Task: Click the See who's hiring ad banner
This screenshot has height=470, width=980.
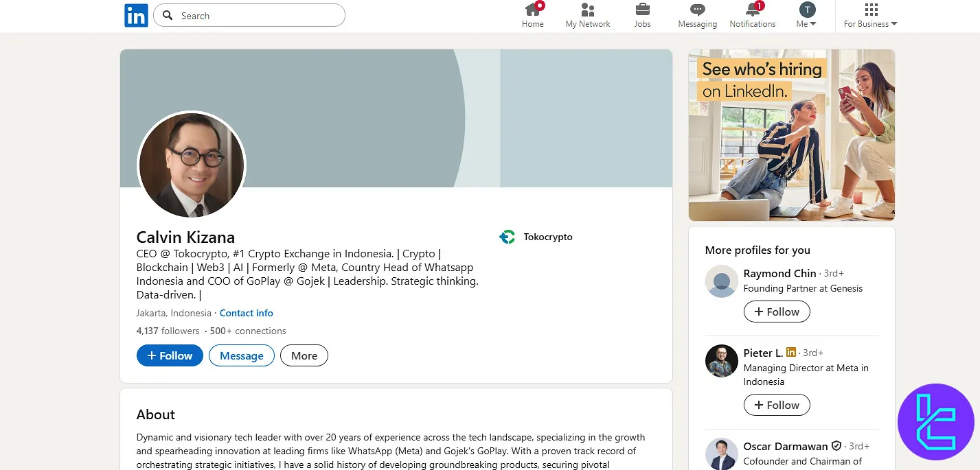Action: (x=792, y=134)
